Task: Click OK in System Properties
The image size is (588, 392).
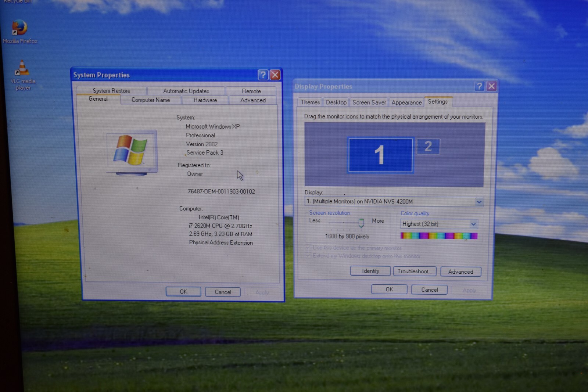Action: (x=183, y=292)
